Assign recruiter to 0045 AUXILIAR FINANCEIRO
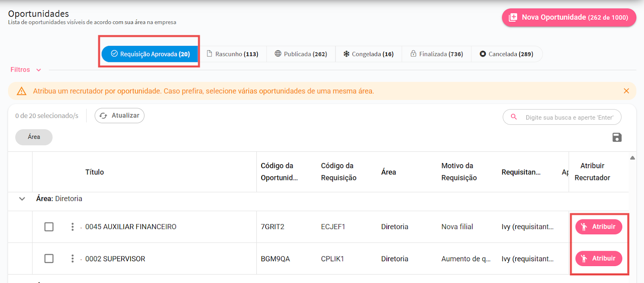The height and width of the screenshot is (283, 644). pos(599,227)
